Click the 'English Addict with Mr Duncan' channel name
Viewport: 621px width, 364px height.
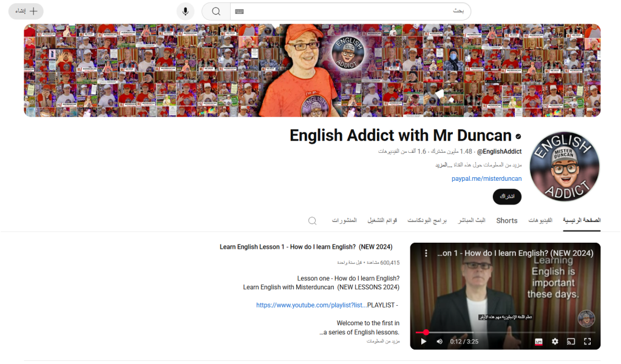(x=401, y=136)
